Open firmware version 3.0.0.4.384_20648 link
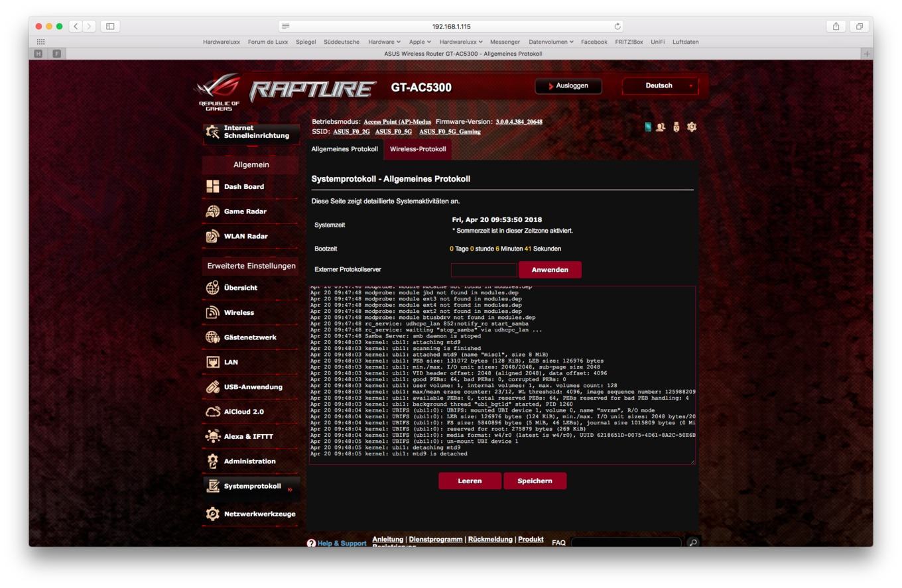 pyautogui.click(x=519, y=122)
